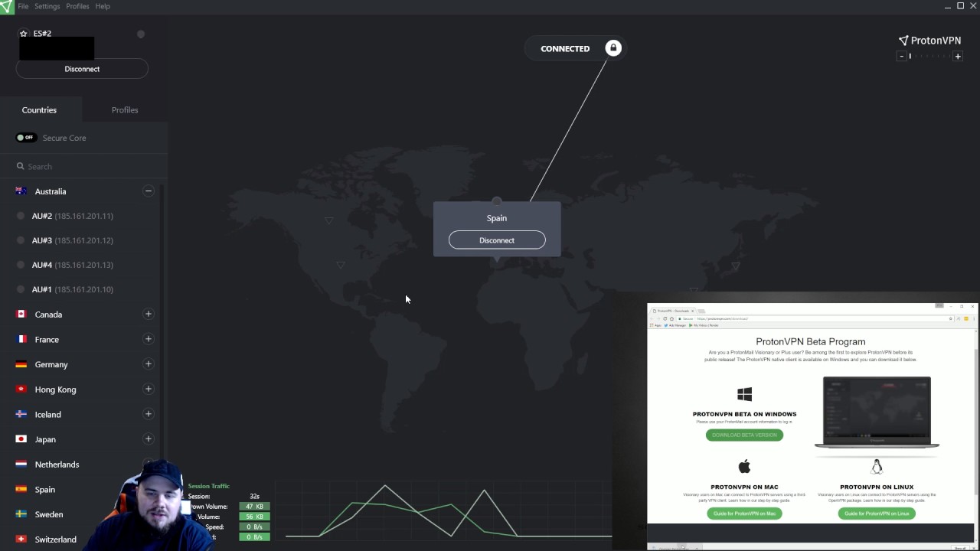Click the Iceland flag icon
Screen dimensions: 980x551
21,414
